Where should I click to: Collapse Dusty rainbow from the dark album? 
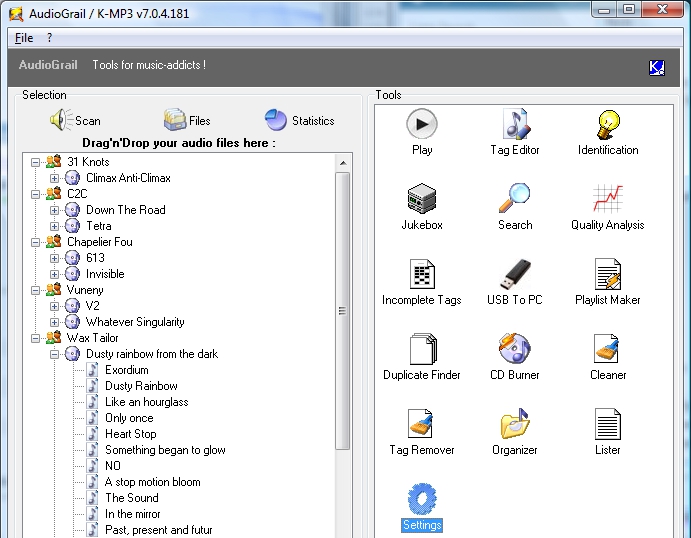point(54,354)
